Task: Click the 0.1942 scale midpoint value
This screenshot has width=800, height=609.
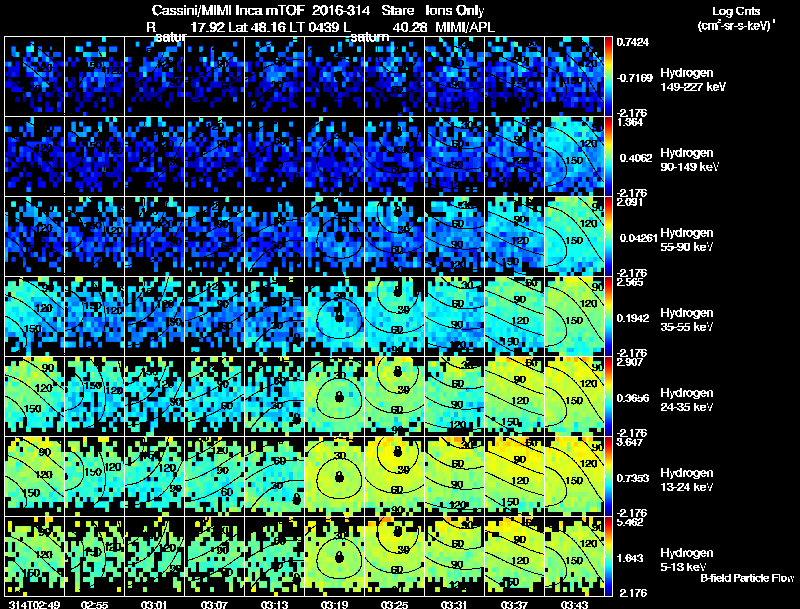Action: click(x=635, y=318)
